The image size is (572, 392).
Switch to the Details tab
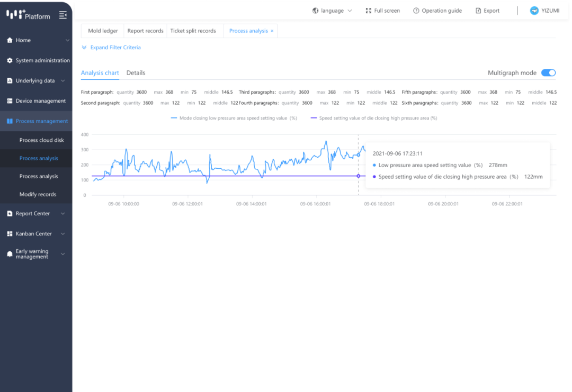(136, 73)
